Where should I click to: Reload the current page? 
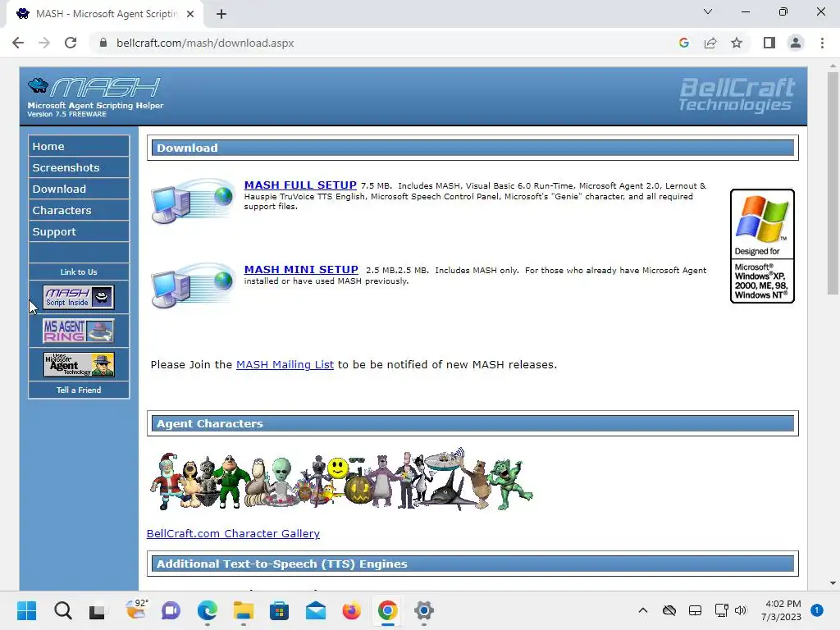coord(71,43)
